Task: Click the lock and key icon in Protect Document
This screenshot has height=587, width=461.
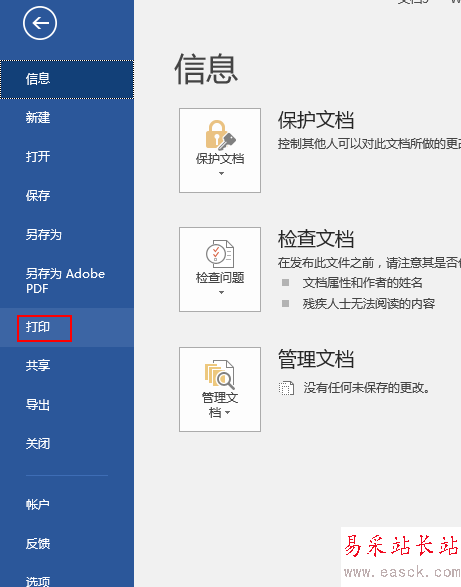Action: coord(220,134)
